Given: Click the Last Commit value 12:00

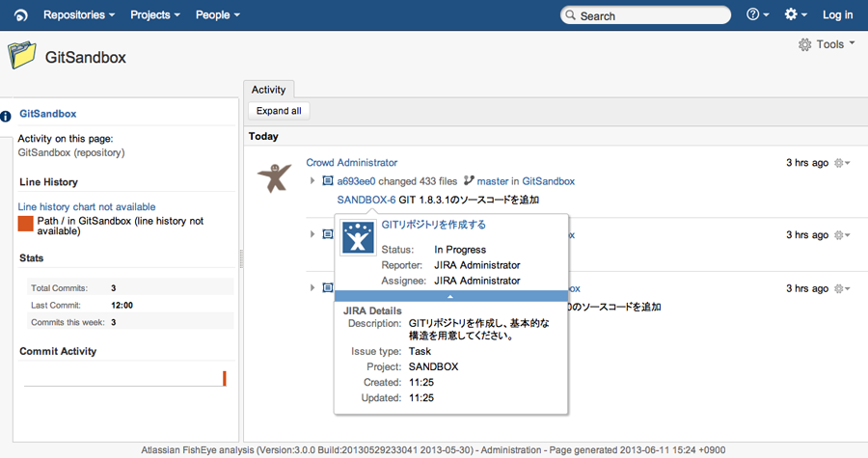Looking at the screenshot, I should pyautogui.click(x=122, y=305).
